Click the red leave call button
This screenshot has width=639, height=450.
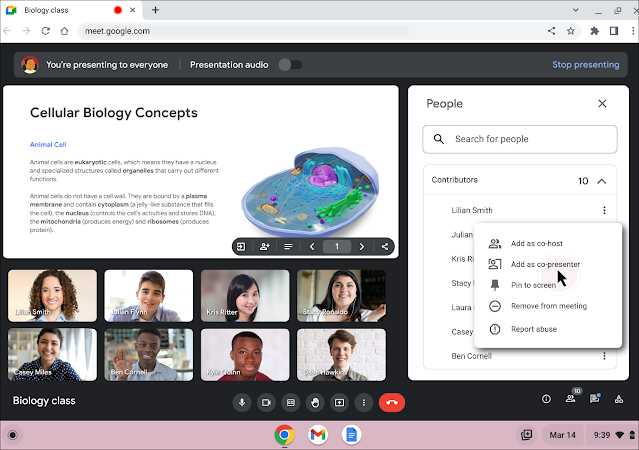tap(391, 402)
